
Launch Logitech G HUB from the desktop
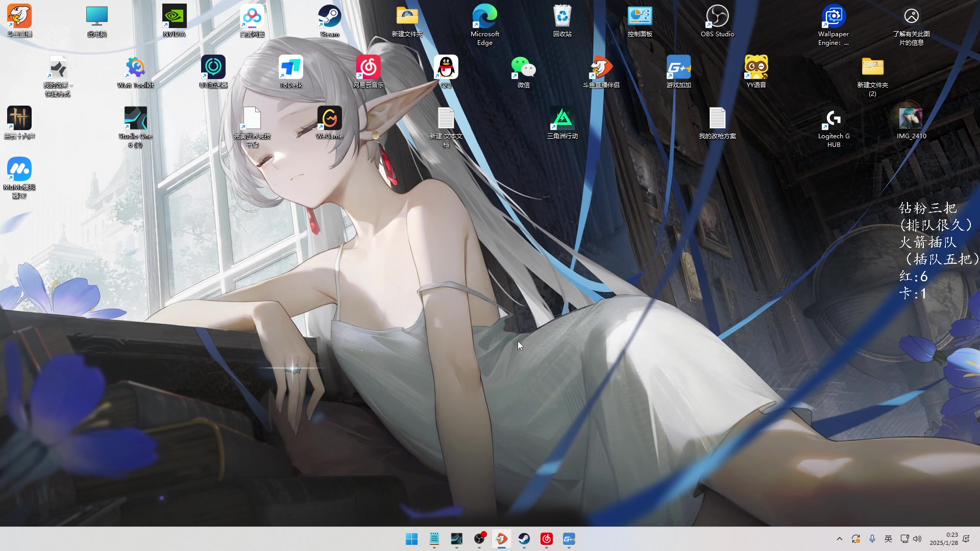[x=834, y=127]
